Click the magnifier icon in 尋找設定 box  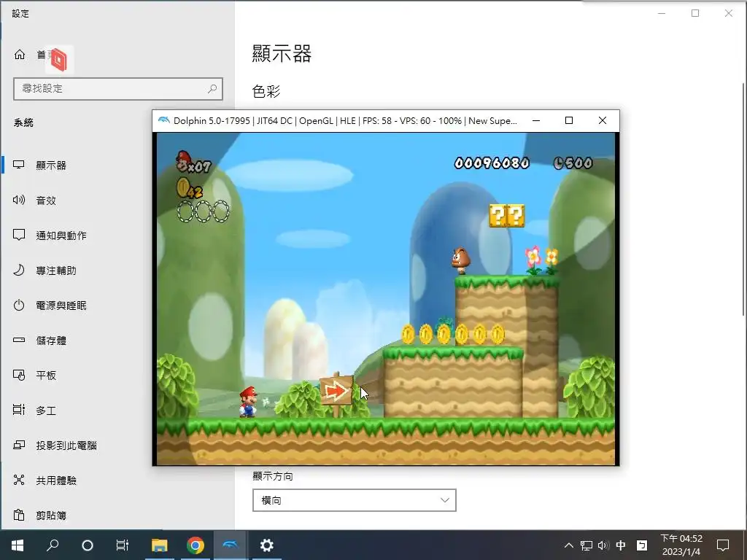point(212,88)
